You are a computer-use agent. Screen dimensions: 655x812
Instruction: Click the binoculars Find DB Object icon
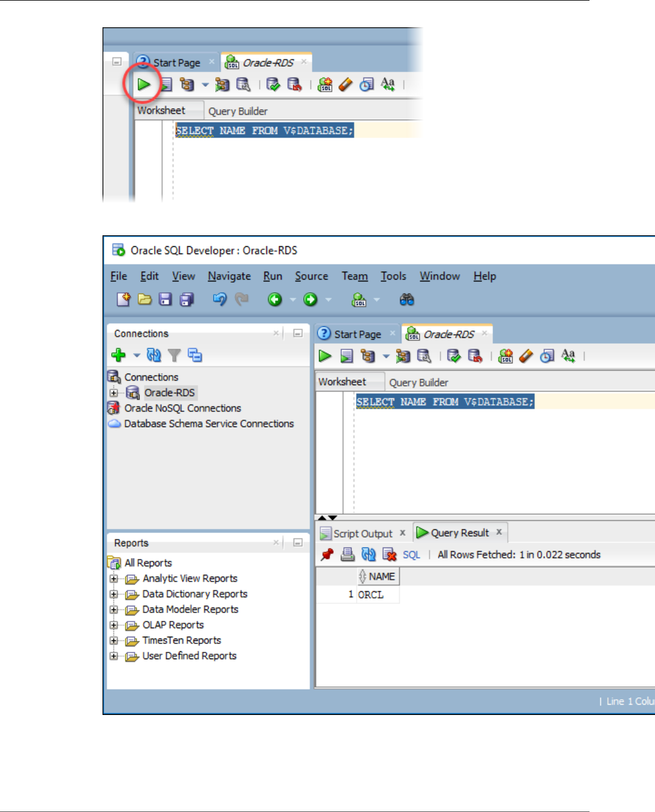click(x=407, y=299)
